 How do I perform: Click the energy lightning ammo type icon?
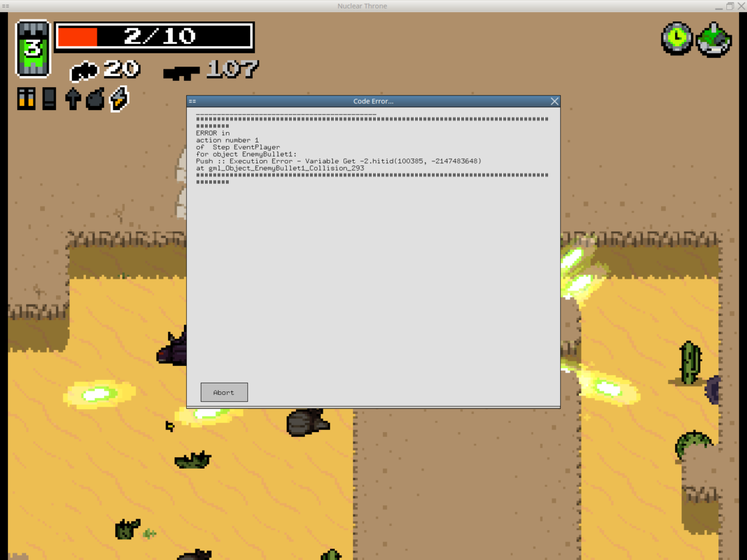tap(119, 99)
